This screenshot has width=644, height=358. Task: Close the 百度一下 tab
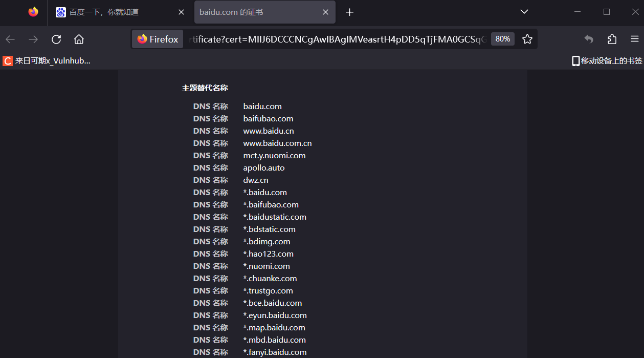coord(181,12)
